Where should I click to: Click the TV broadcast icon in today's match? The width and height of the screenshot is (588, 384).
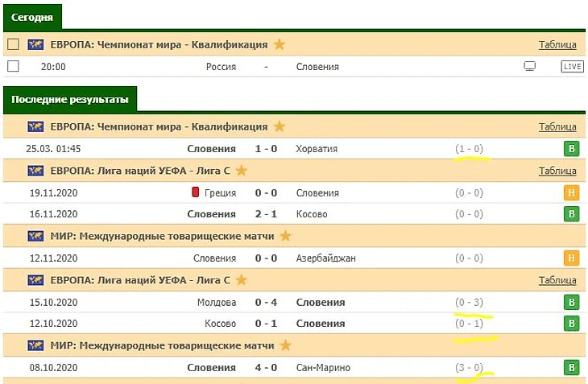(x=529, y=67)
